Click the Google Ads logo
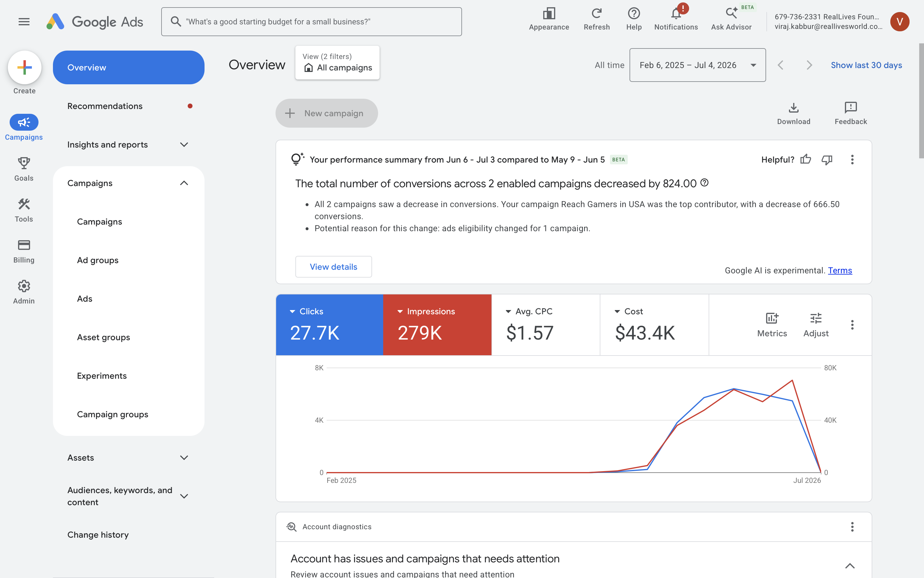Viewport: 924px width, 578px height. point(94,22)
